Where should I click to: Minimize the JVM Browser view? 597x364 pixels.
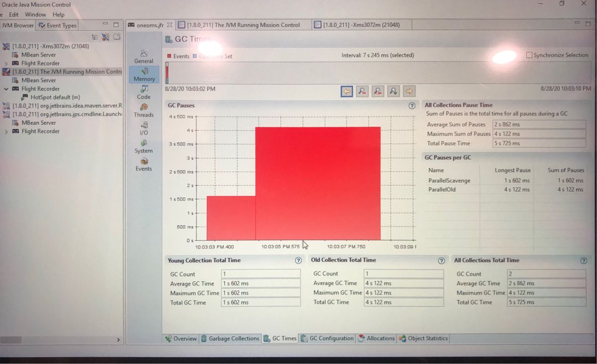(105, 24)
